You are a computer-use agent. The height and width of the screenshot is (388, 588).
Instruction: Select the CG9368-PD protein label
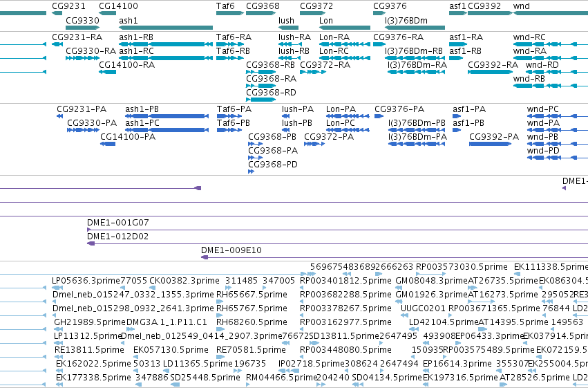click(x=273, y=165)
